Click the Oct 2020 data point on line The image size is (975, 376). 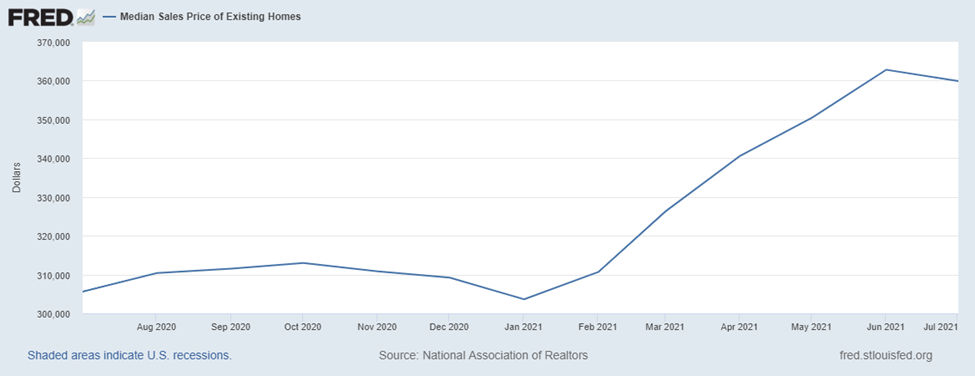coord(302,263)
